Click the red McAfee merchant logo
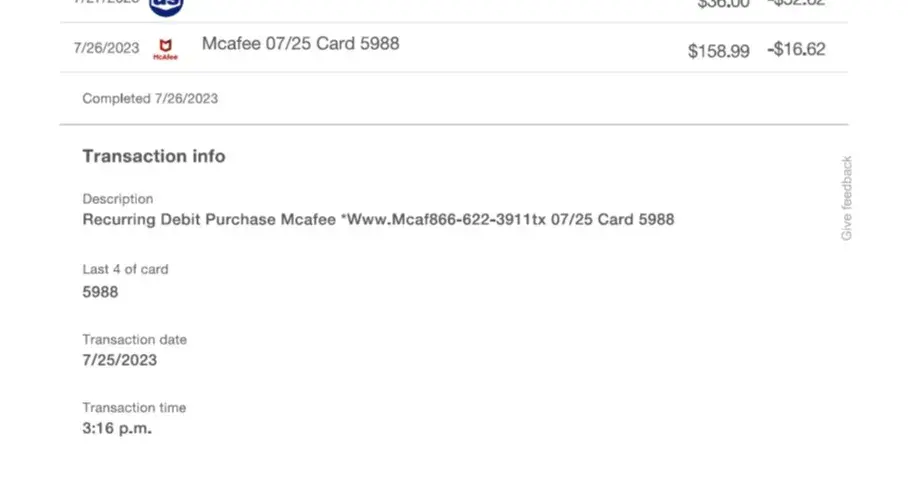The height and width of the screenshot is (504, 908). 165,48
